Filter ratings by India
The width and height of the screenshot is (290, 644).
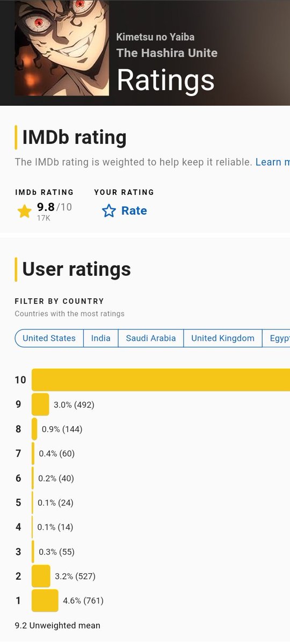pos(101,338)
